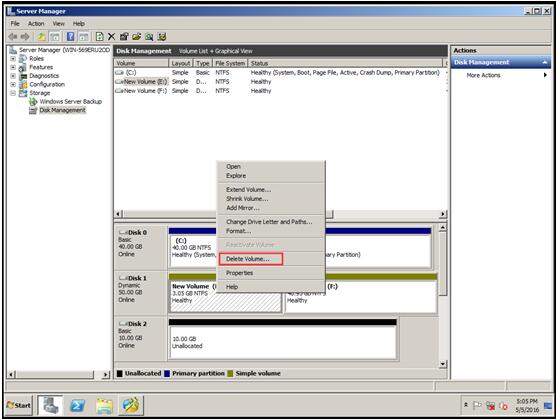Choose Extend Volume... from context menu
Viewport: 556px width, 420px height.
coord(271,189)
